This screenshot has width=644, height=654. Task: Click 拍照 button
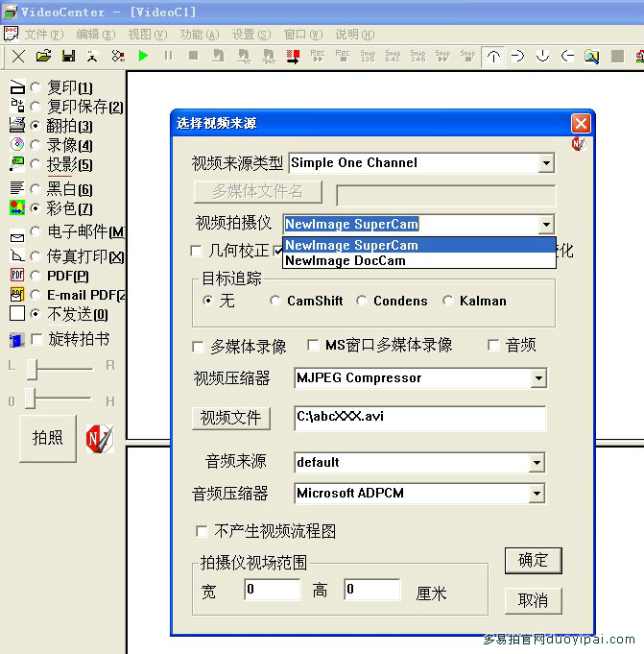48,438
